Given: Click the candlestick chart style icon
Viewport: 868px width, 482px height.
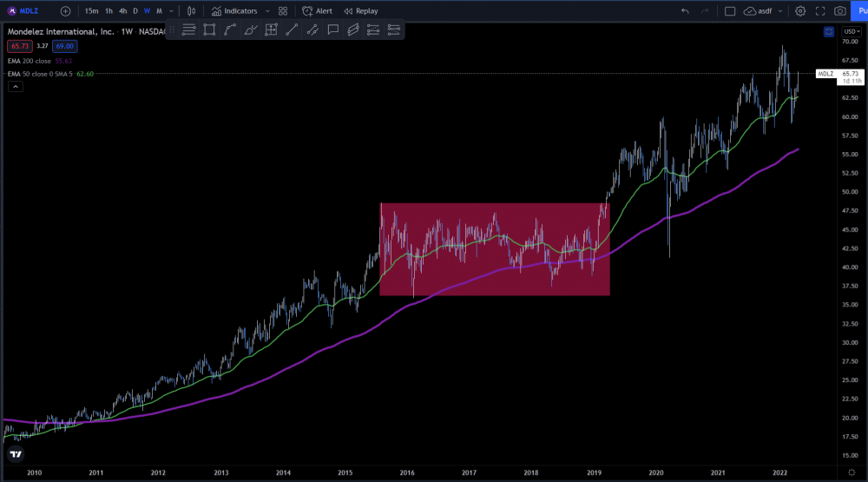Looking at the screenshot, I should [192, 11].
